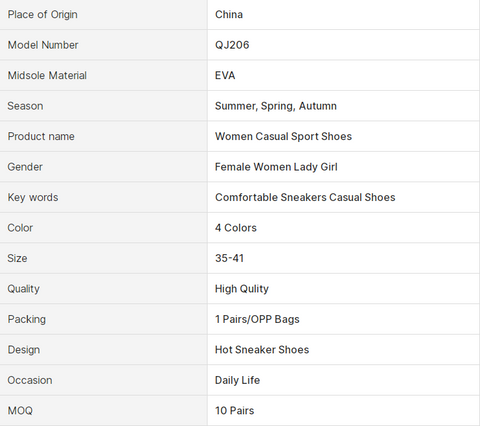
Task: Select Comfortable Sneakers Casual Shoes text
Action: (305, 197)
